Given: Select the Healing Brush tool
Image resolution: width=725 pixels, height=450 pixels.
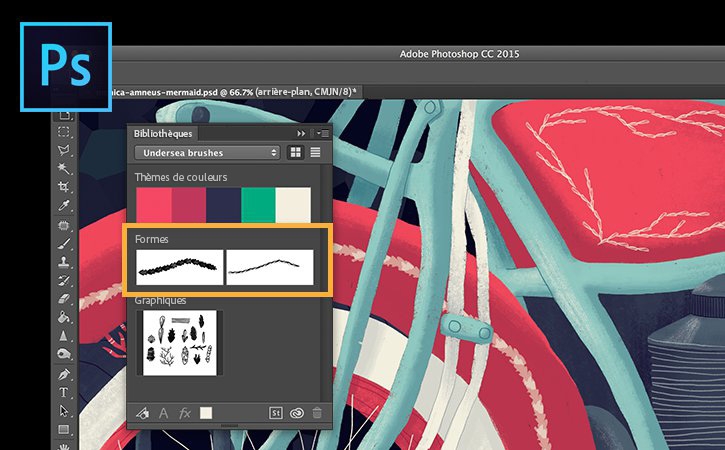Looking at the screenshot, I should [64, 226].
